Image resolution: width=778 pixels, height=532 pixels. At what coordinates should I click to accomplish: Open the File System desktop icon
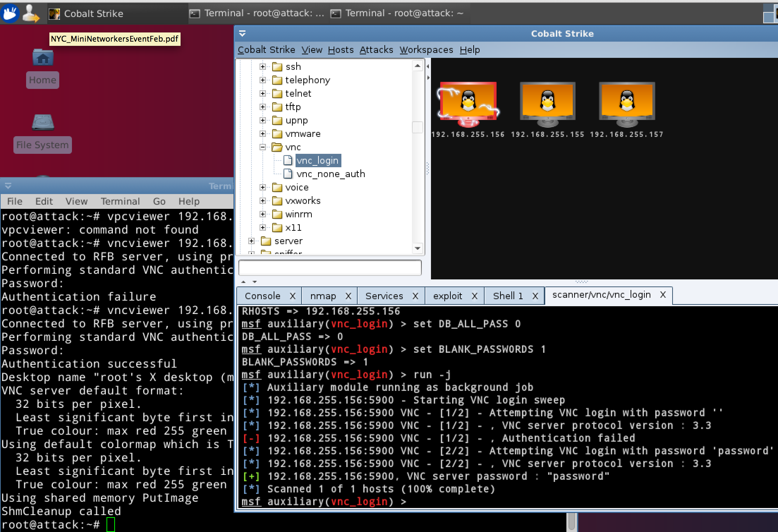tap(43, 123)
